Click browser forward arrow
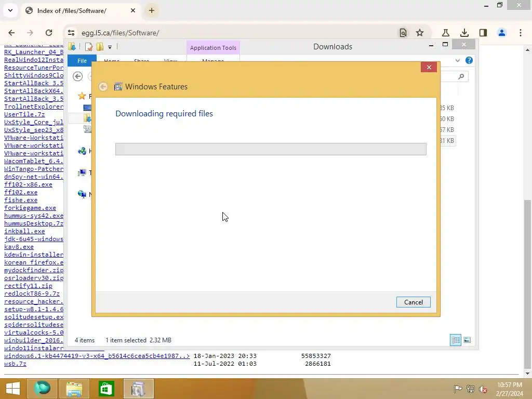Screen dimensions: 532x399 (30, 33)
